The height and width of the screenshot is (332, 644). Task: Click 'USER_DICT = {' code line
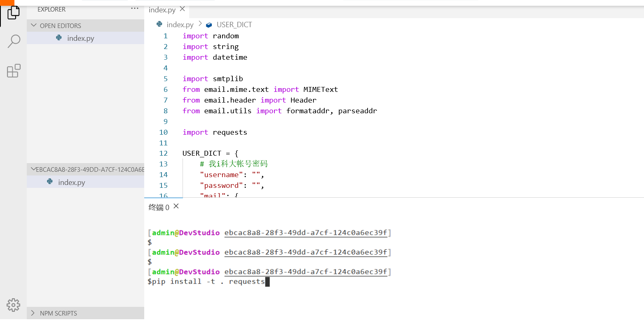(211, 153)
